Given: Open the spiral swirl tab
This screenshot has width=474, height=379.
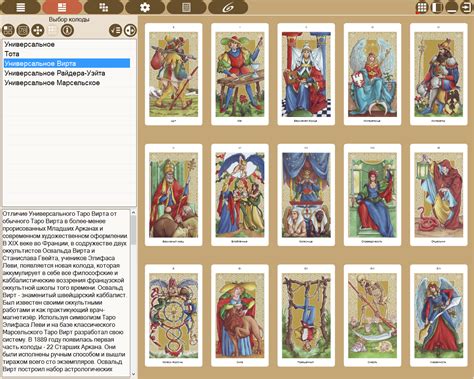Looking at the screenshot, I should click(228, 7).
